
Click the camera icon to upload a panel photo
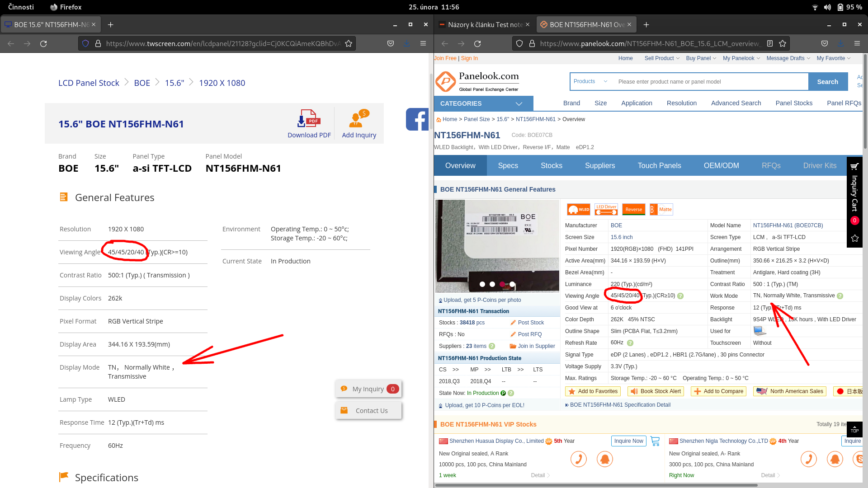(441, 300)
